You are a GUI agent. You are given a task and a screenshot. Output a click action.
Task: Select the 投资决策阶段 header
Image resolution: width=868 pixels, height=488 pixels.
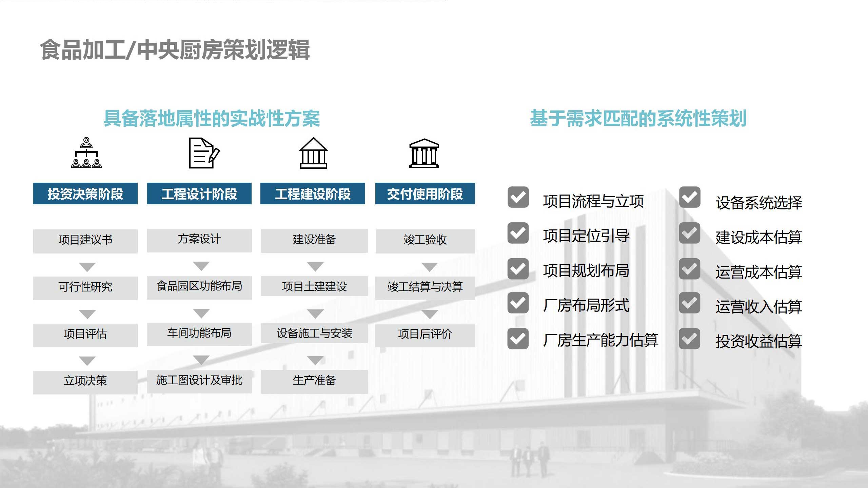tap(85, 194)
